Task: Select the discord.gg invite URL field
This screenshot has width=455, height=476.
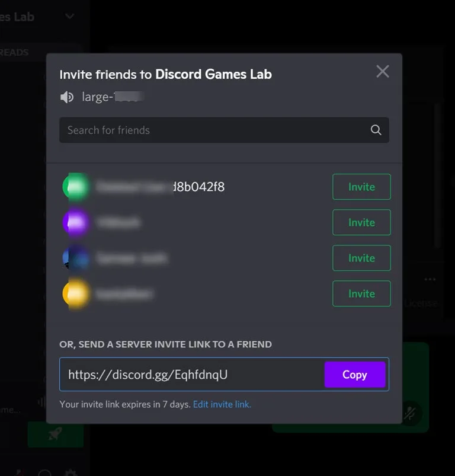Action: pos(192,374)
